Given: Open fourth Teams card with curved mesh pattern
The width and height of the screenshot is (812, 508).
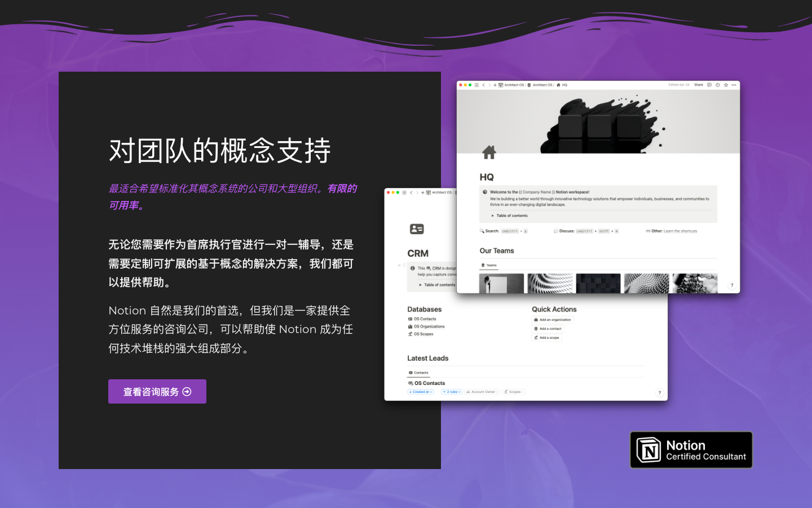Looking at the screenshot, I should (647, 283).
